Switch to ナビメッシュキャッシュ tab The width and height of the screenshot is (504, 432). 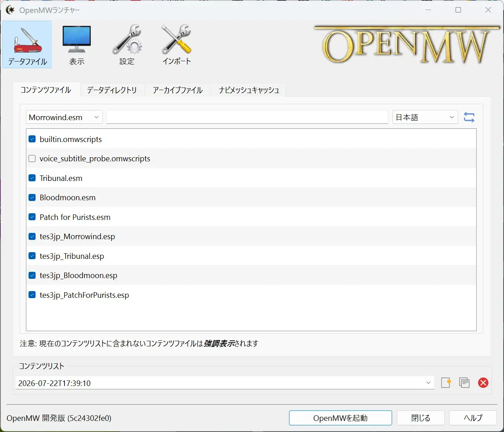249,90
